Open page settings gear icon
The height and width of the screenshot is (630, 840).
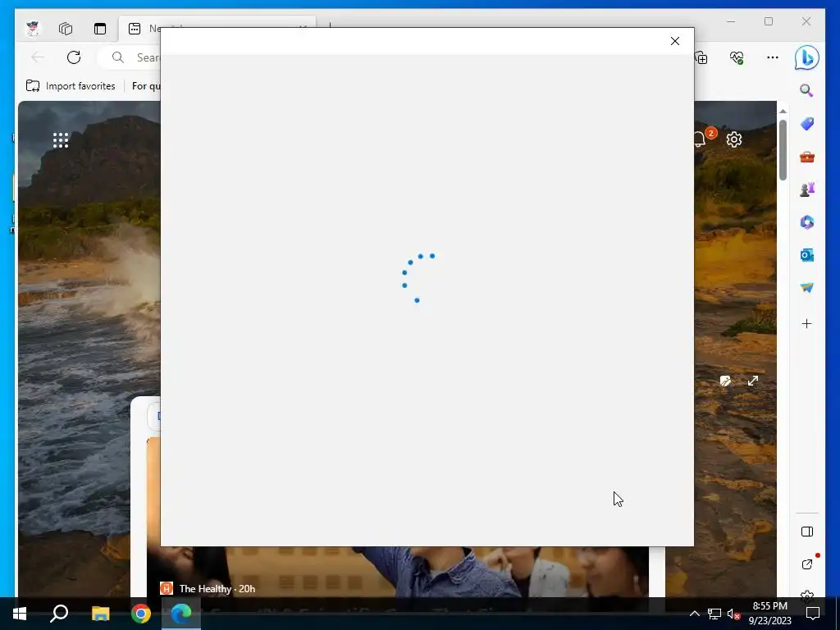pos(734,139)
